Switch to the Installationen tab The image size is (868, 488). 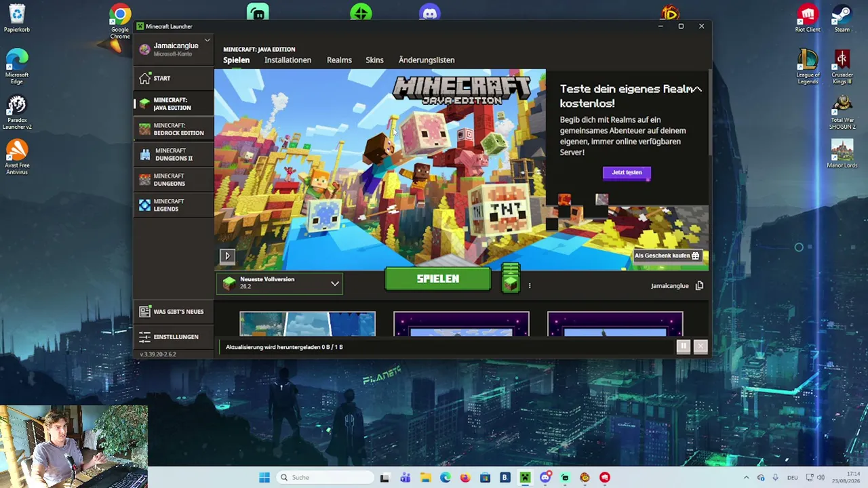(288, 60)
